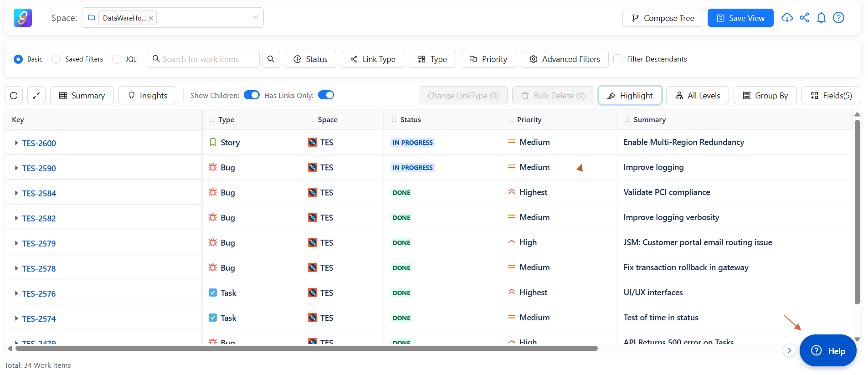
Task: Click the Save View button
Action: point(740,18)
